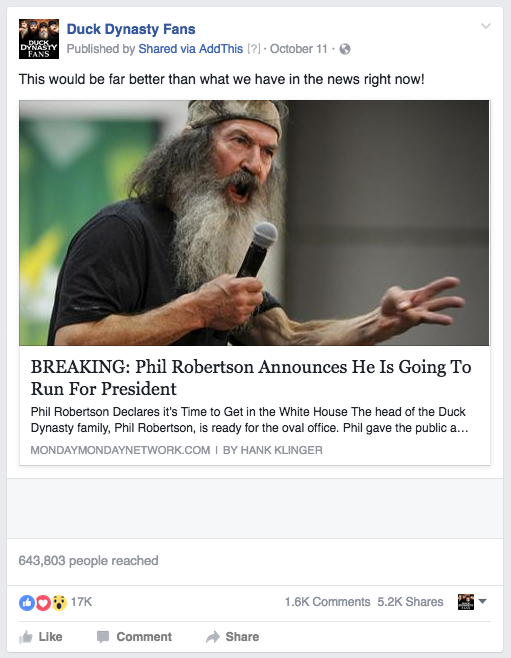
Task: Open the Phil Robertson article image
Action: click(x=254, y=223)
